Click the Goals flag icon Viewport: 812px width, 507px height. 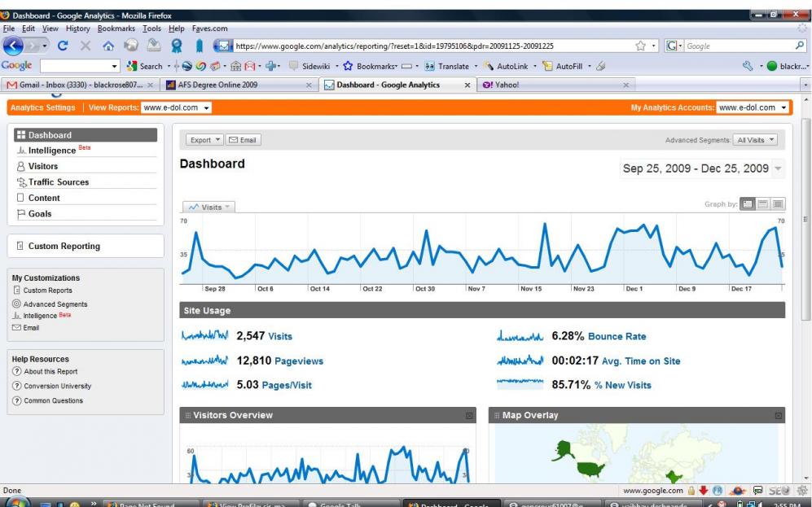point(20,214)
